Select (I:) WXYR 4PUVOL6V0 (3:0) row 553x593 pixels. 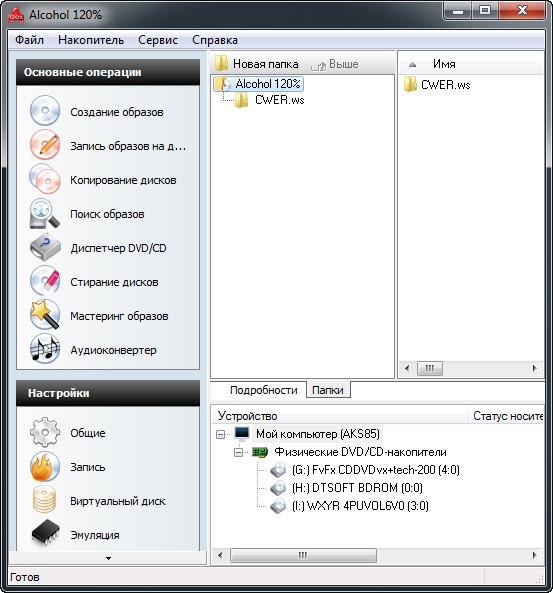pyautogui.click(x=360, y=506)
